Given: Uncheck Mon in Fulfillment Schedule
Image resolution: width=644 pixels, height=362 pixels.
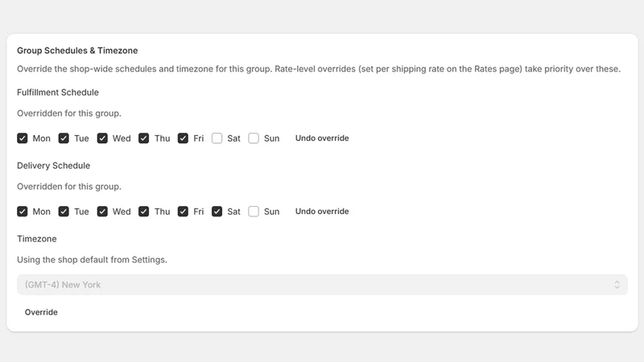Looking at the screenshot, I should [23, 138].
